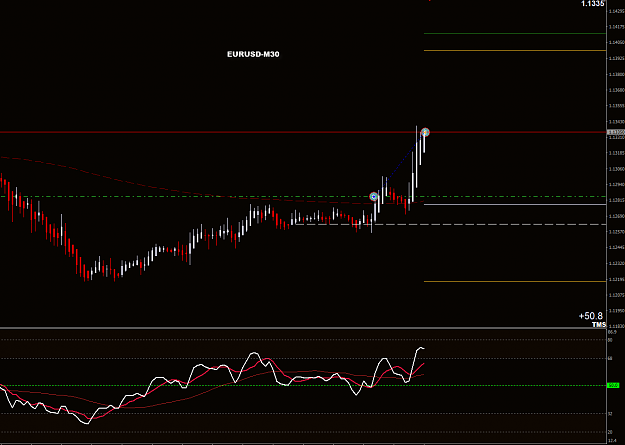Click the 1.1335 price readout

(x=593, y=4)
